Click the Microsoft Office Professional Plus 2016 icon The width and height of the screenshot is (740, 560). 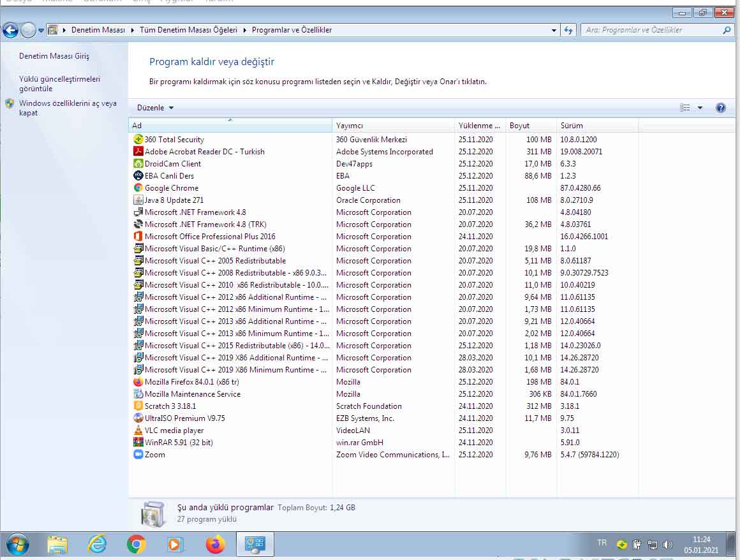pyautogui.click(x=138, y=237)
